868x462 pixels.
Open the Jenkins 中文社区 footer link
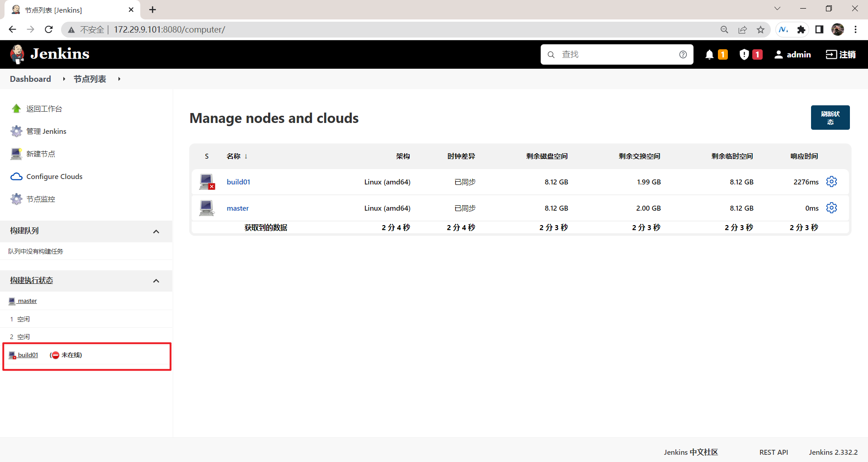coord(691,452)
